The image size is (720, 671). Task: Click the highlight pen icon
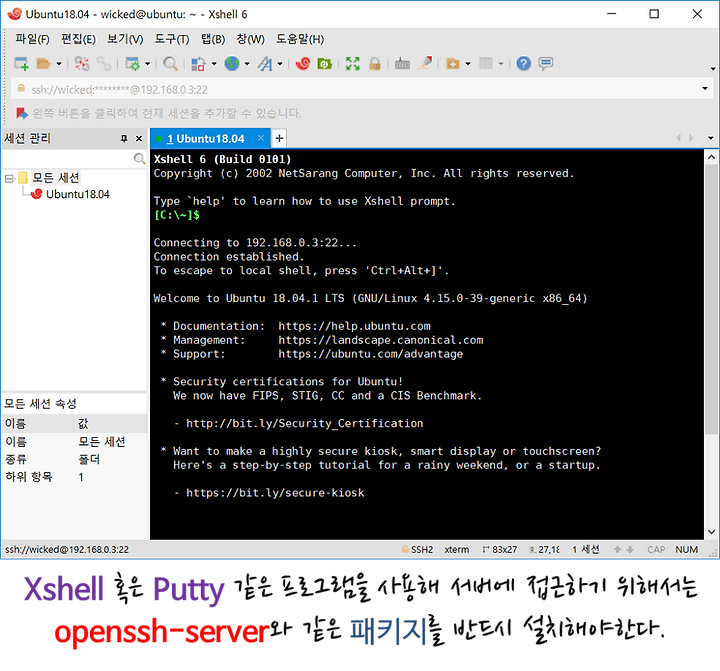pos(425,63)
